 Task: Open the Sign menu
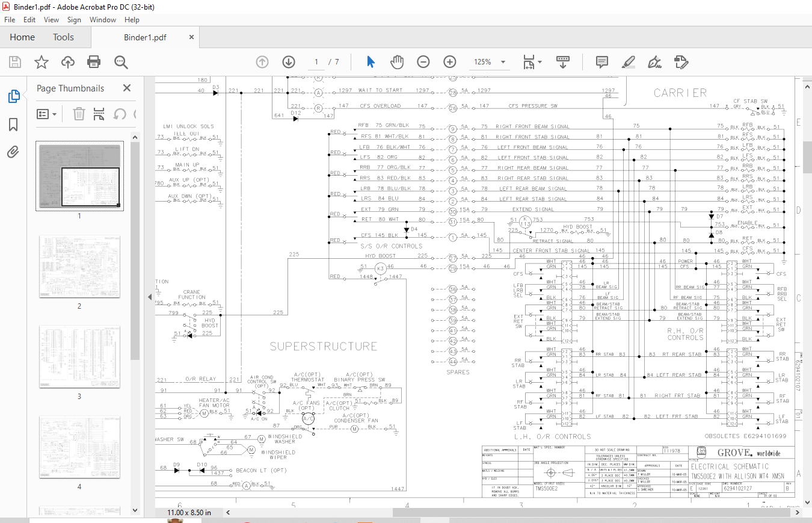coord(74,20)
